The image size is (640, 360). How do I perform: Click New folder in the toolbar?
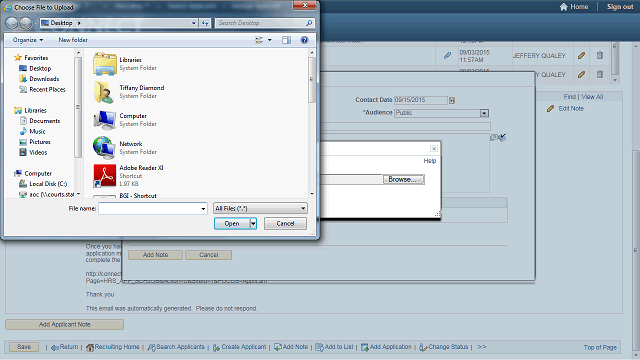pos(73,40)
